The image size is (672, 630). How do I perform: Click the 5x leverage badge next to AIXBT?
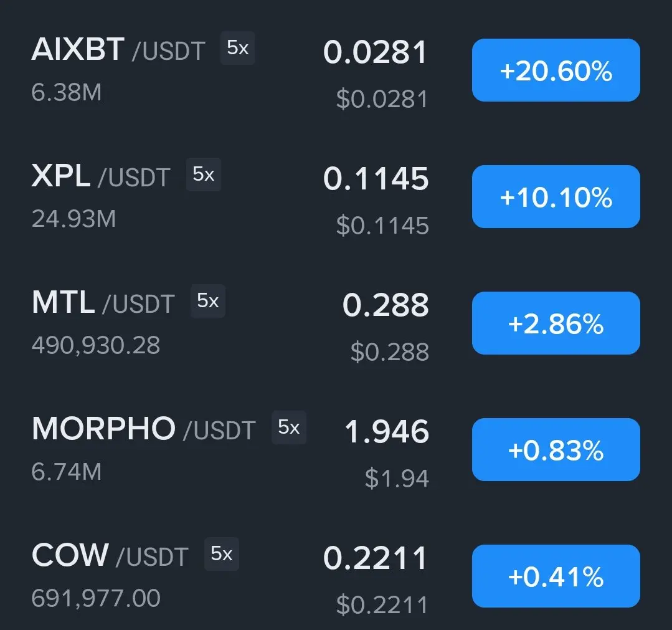pos(238,48)
